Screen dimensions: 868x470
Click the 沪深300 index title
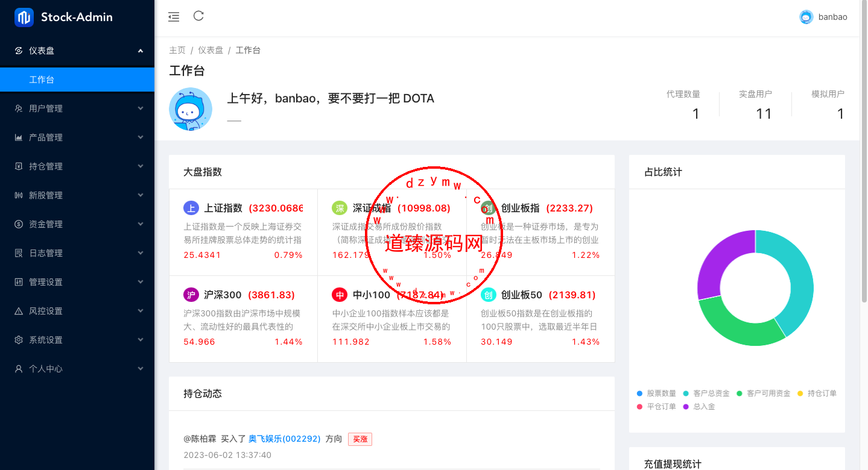click(x=223, y=295)
